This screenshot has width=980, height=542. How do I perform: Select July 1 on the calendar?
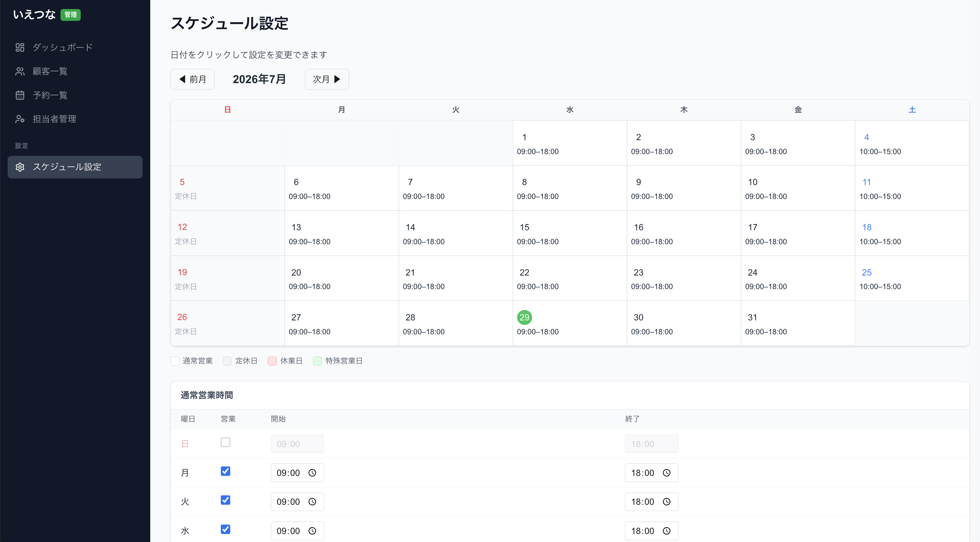570,143
